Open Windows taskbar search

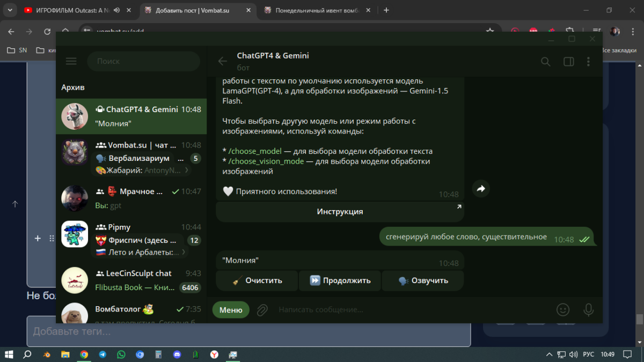click(x=27, y=354)
